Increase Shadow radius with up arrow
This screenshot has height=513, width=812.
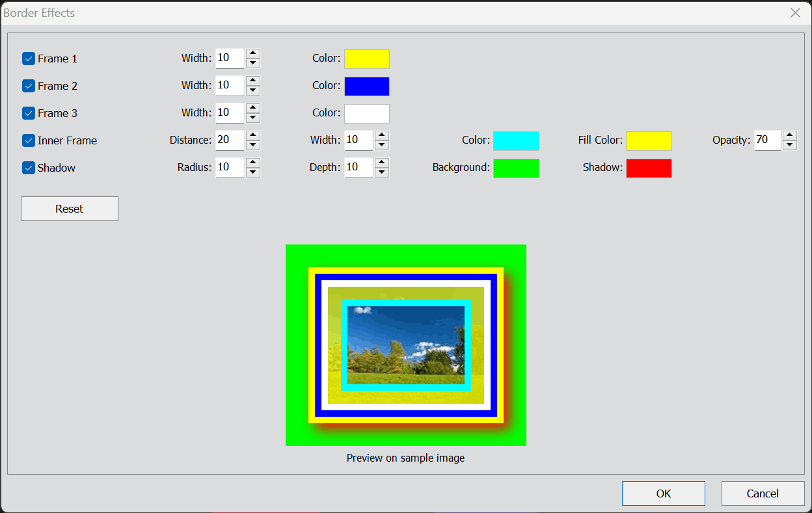(253, 163)
